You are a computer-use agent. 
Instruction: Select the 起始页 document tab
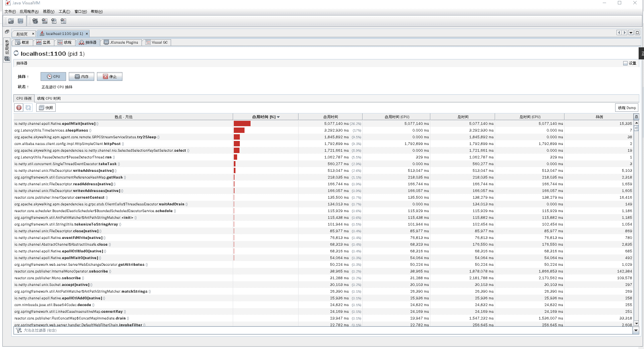coord(22,34)
